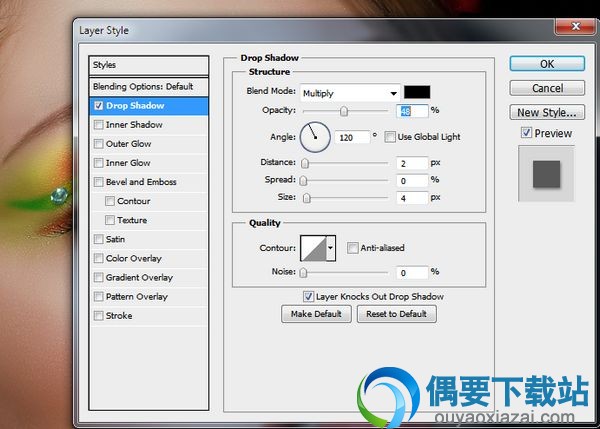
Task: Open the Contour picker dropdown arrow
Action: click(x=331, y=248)
